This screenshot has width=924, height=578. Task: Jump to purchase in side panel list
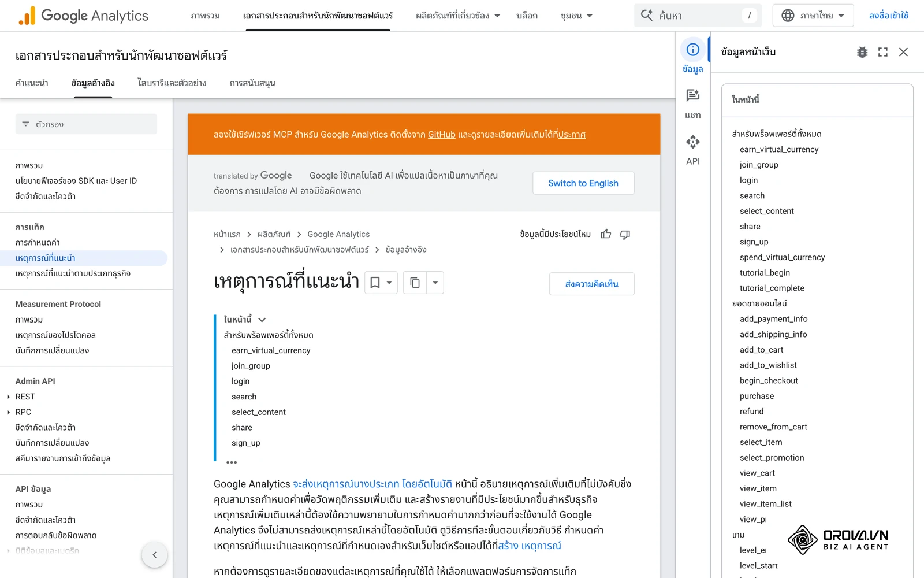point(757,396)
